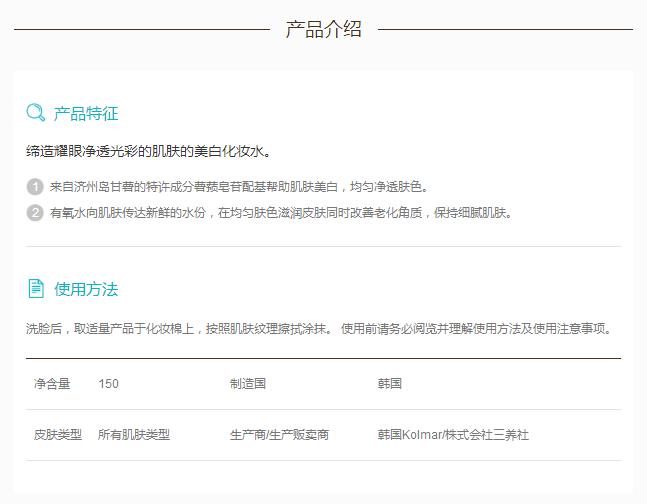647x504 pixels.
Task: Click the number 1 bullet icon
Action: coord(34,187)
